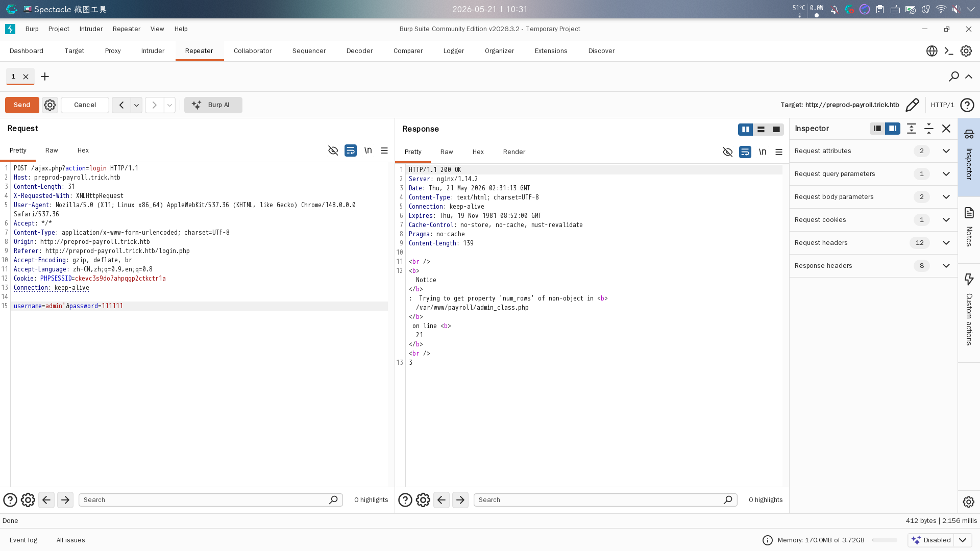Open history back dropdown arrow
This screenshot has height=551, width=980.
136,105
